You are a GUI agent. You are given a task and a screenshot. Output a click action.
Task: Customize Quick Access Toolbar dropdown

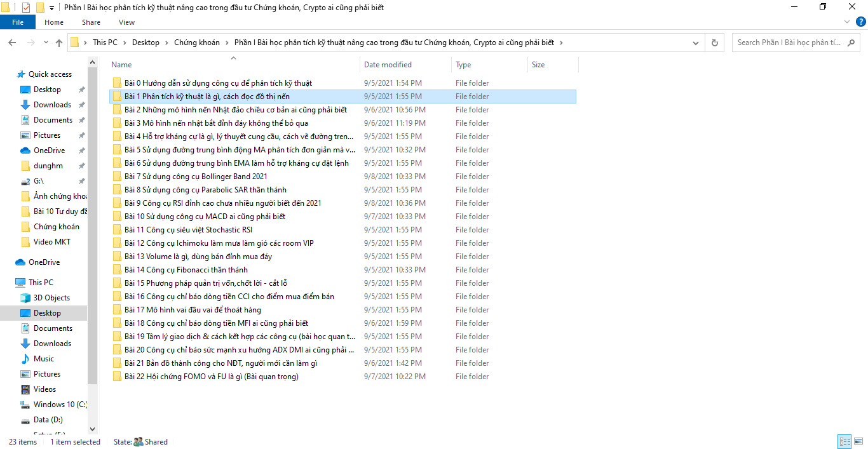click(x=51, y=8)
